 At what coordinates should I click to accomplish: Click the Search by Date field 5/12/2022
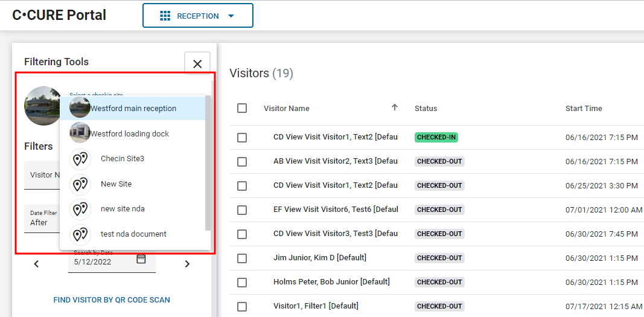click(112, 260)
